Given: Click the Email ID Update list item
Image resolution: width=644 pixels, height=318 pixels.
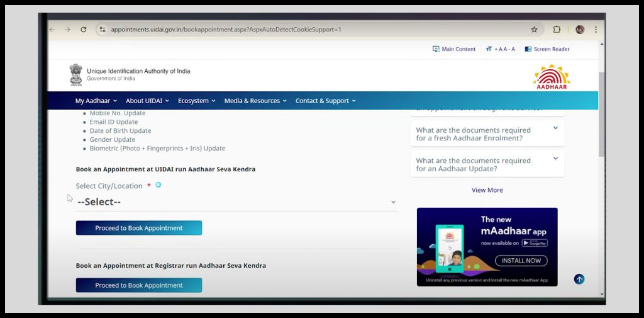Looking at the screenshot, I should [114, 122].
